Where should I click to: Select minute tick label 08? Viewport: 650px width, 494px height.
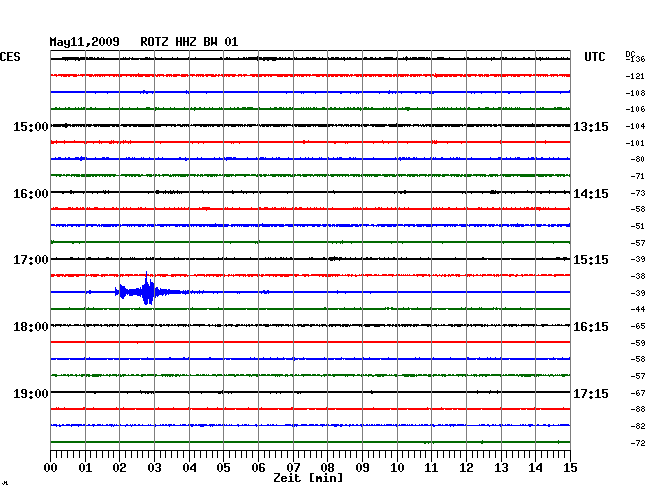pyautogui.click(x=327, y=468)
